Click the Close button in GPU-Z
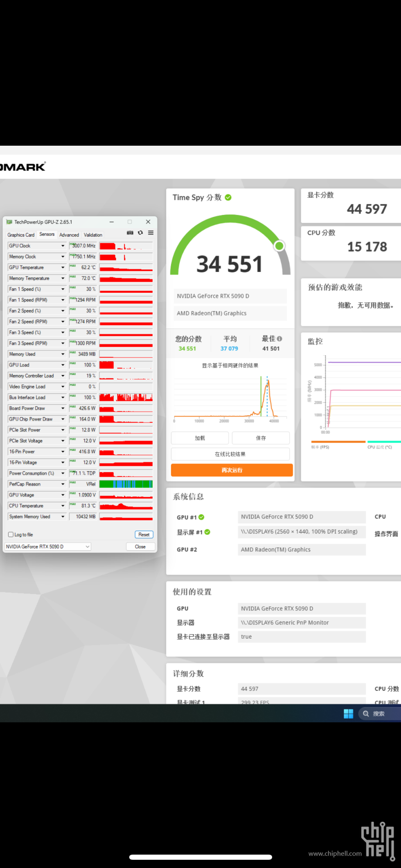Image resolution: width=401 pixels, height=868 pixels. [x=140, y=547]
